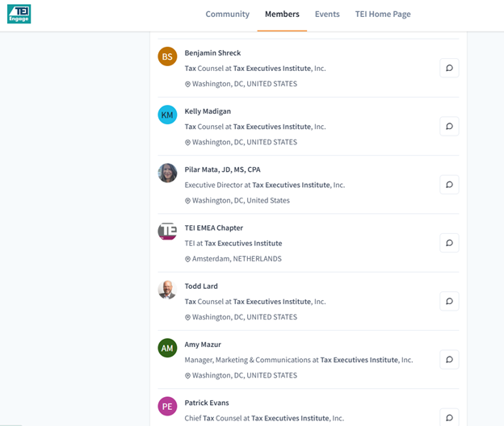Message Pilar Mata via chat icon

coord(449,185)
